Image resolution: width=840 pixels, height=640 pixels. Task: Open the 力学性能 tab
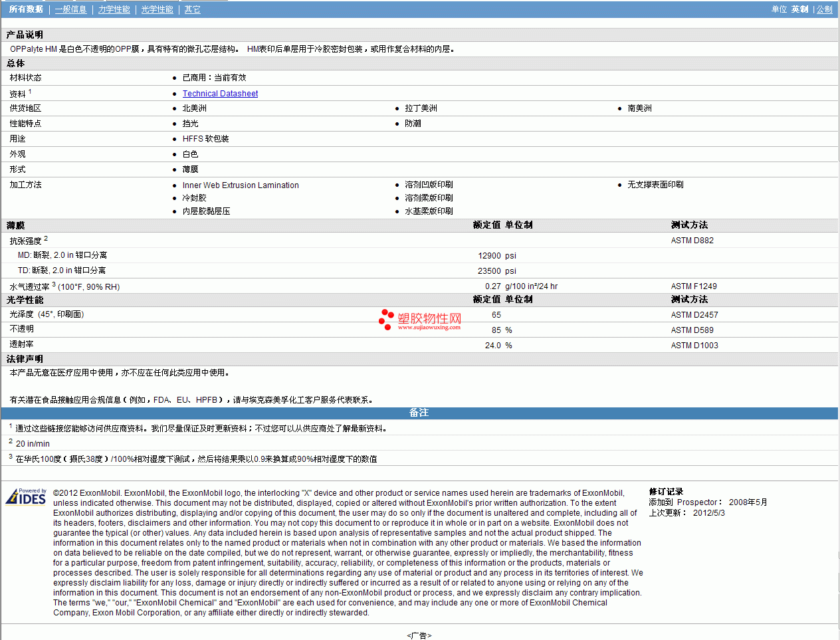(114, 9)
